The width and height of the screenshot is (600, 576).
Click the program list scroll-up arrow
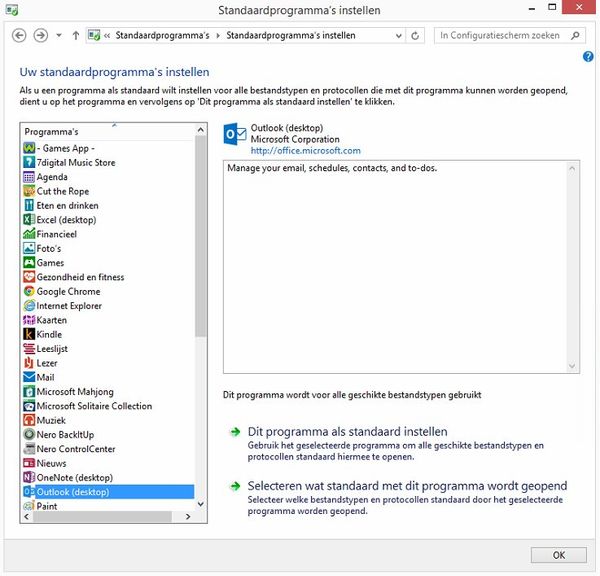point(201,130)
